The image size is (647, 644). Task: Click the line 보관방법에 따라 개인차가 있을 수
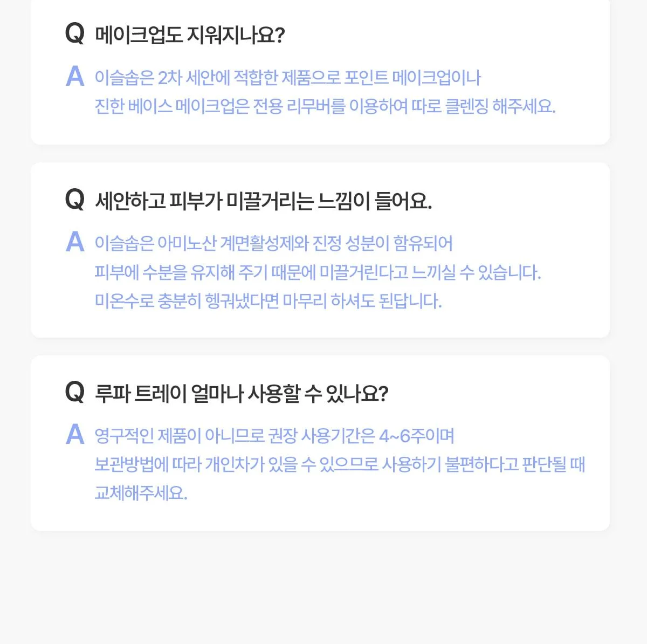coord(340,464)
